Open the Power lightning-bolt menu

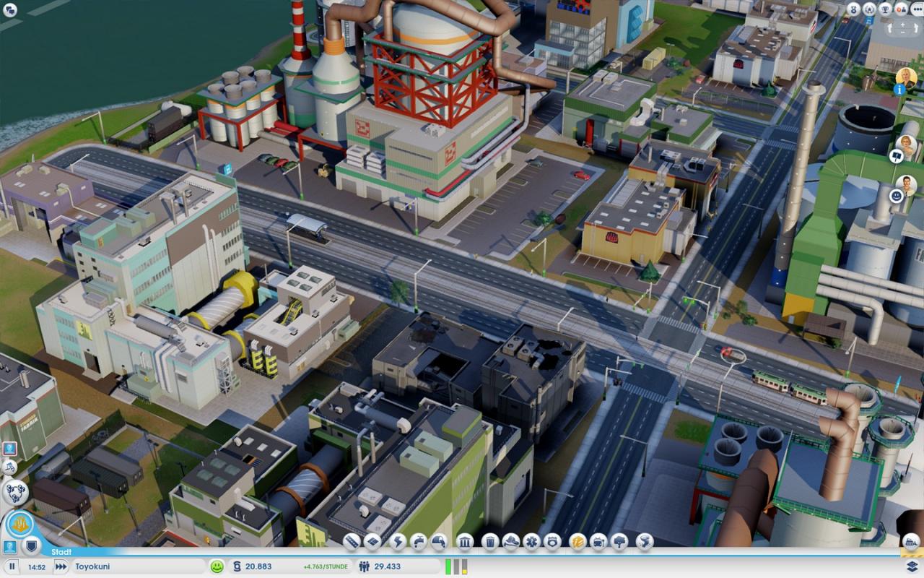click(x=398, y=542)
